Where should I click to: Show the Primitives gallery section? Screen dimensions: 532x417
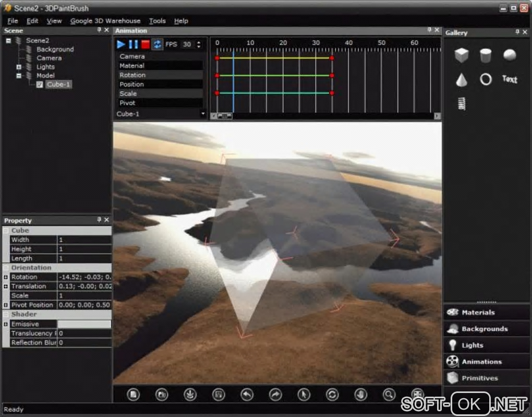(487, 378)
